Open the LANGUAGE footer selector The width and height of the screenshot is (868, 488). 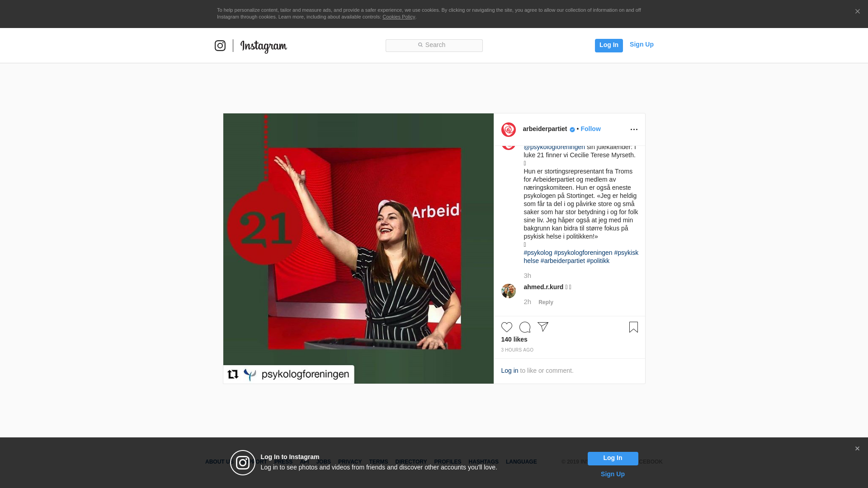point(521,462)
